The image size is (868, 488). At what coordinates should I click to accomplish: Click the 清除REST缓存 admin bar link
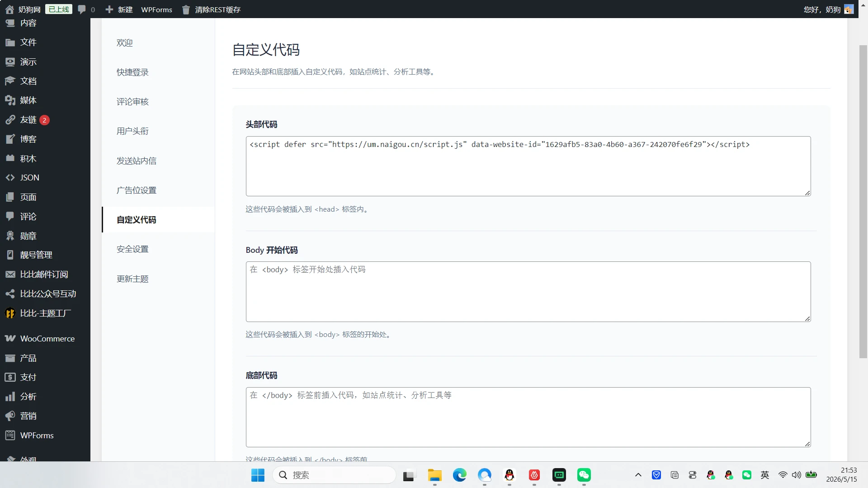tap(217, 9)
